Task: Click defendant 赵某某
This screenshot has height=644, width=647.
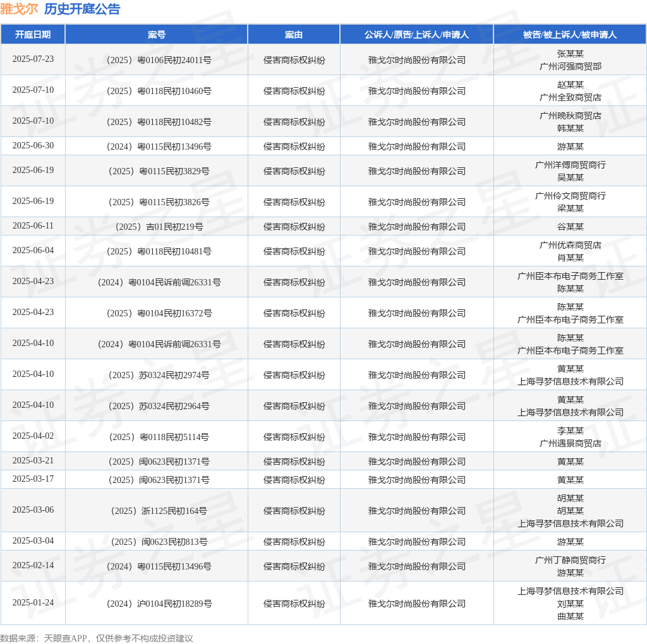Action: [x=571, y=85]
